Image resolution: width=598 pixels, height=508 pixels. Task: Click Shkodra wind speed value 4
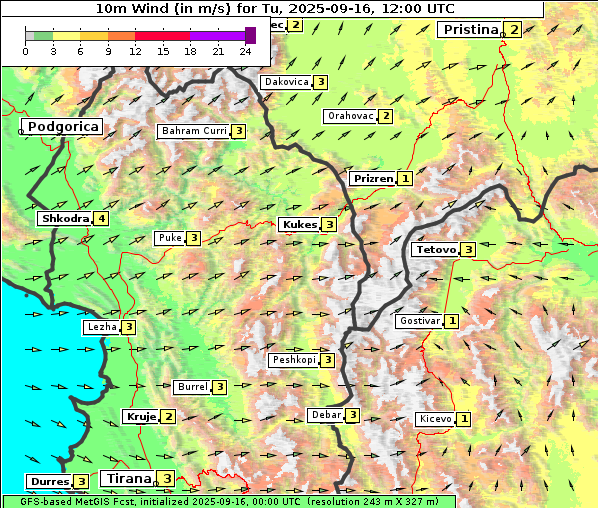point(101,219)
